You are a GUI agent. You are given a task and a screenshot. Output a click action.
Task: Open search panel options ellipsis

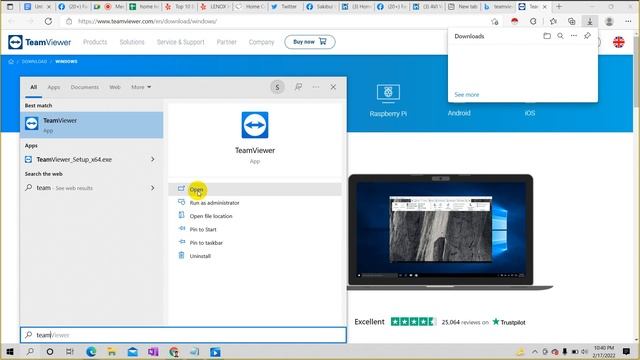click(x=316, y=87)
